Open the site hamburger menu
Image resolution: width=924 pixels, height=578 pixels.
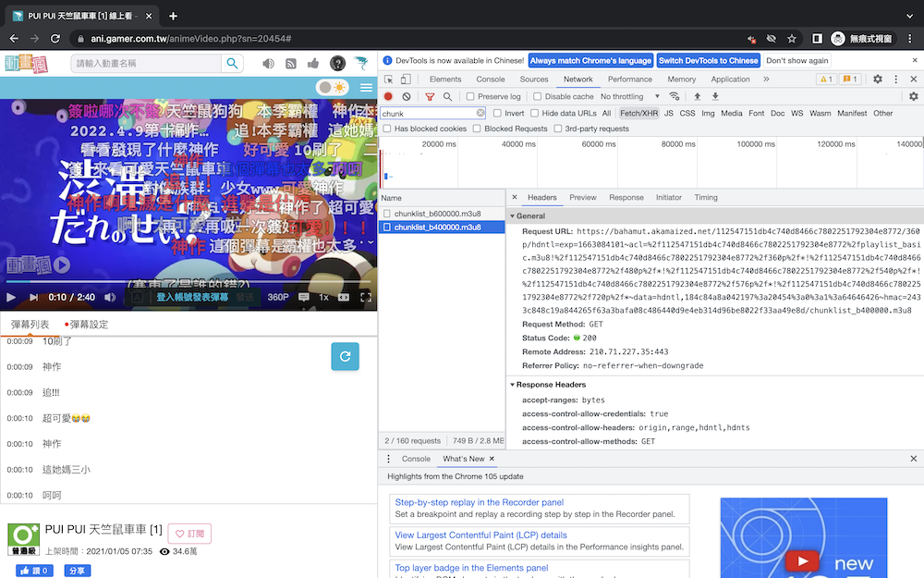coord(366,88)
